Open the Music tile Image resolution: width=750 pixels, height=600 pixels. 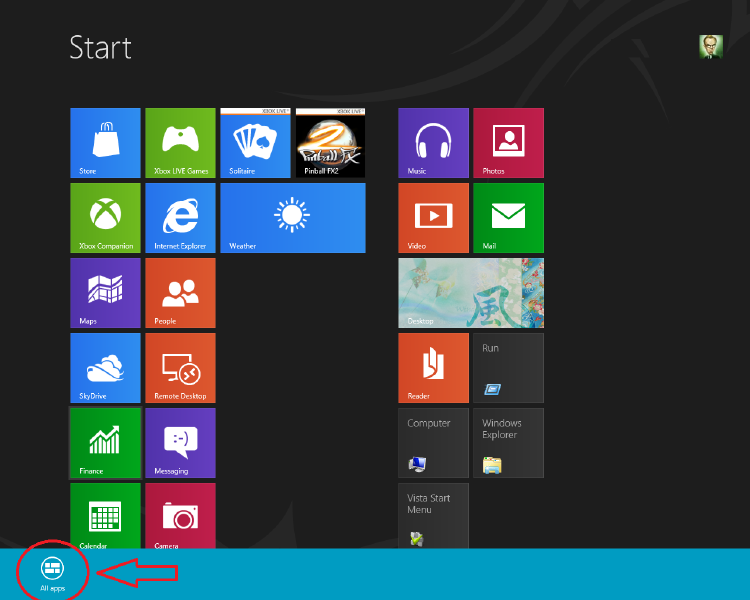click(433, 143)
